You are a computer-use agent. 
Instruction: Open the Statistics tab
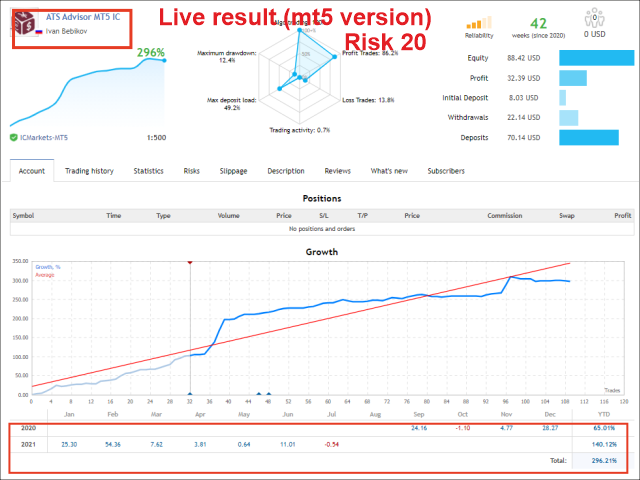(148, 171)
